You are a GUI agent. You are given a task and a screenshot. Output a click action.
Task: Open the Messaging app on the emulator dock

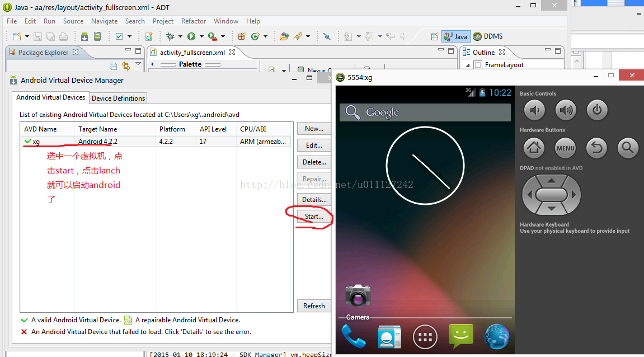pyautogui.click(x=461, y=336)
